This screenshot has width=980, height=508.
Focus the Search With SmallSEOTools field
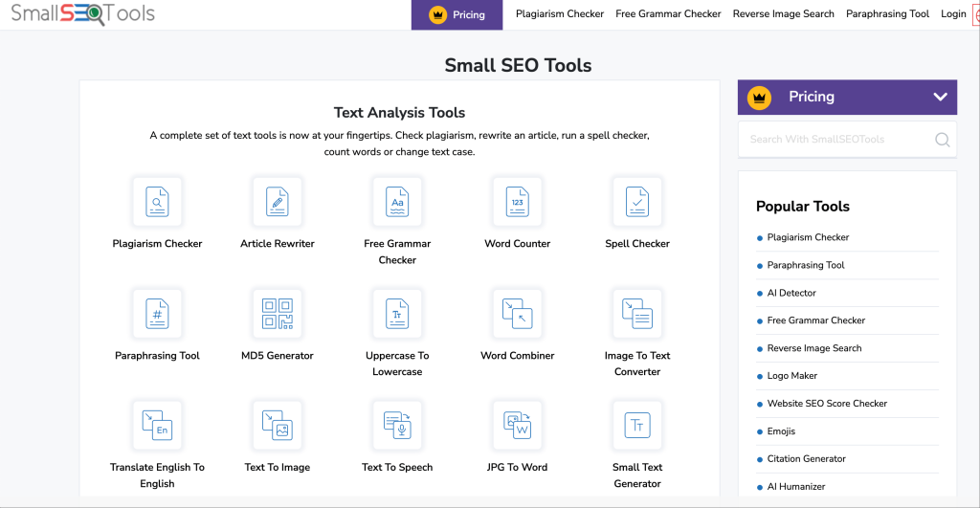coord(847,140)
